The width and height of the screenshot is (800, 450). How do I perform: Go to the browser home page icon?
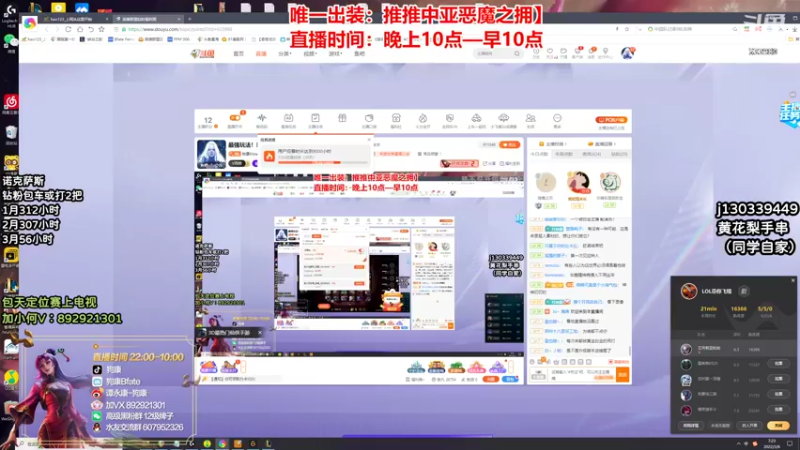click(x=80, y=30)
